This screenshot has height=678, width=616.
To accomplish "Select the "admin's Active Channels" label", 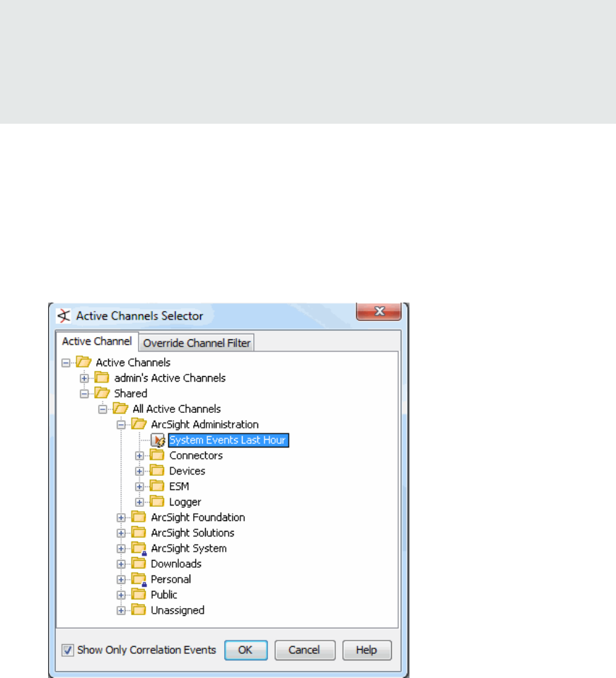I will 170,378.
